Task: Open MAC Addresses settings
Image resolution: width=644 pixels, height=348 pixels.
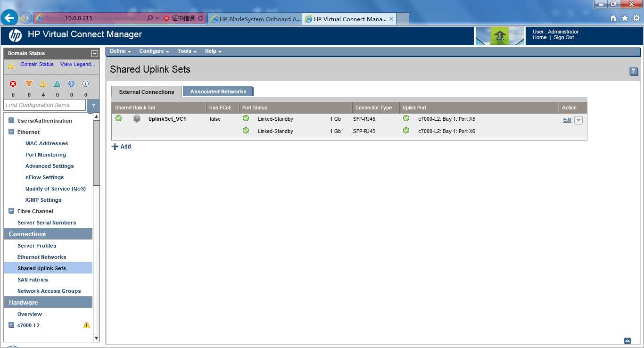Action: pyautogui.click(x=47, y=143)
